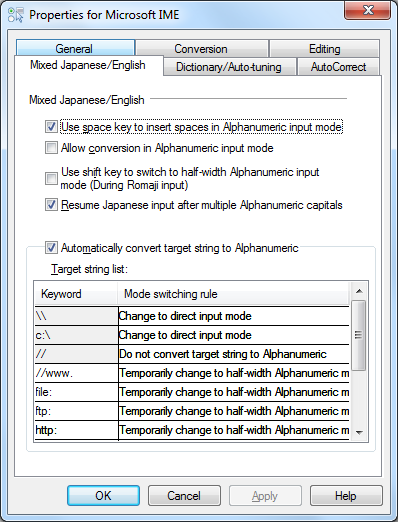Viewport: 398px width, 522px height.
Task: Close the Properties for Microsoft IME dialog
Action: coord(367,10)
